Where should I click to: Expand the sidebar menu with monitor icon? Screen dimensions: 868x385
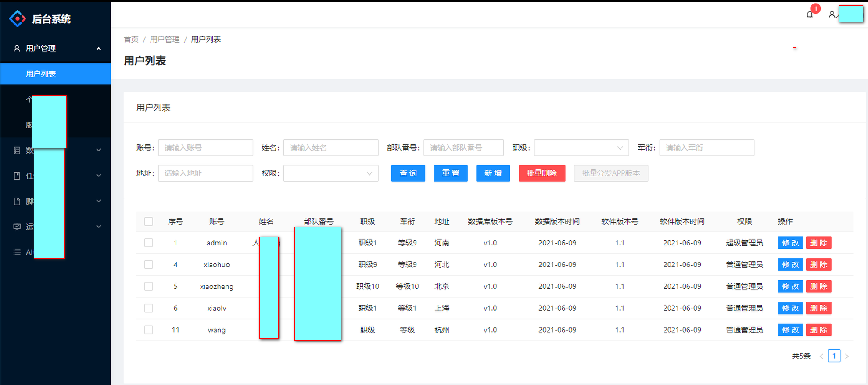click(99, 227)
